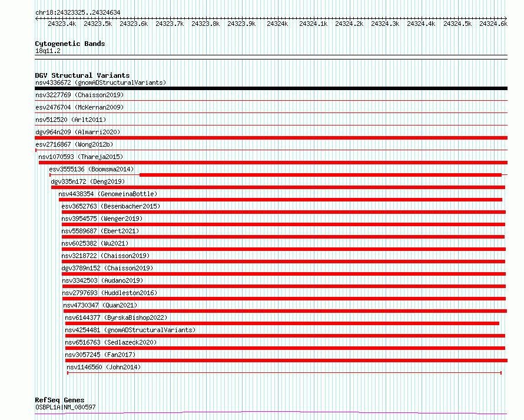Open variant nsv2797693 (Huddleston2016)
Image resolution: width=524 pixels, height=420 pixels.
pos(110,293)
